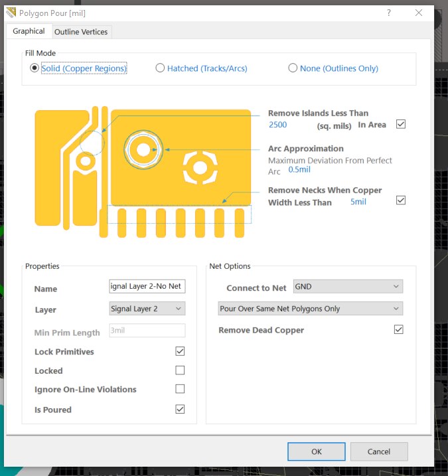Click the help question mark button

click(x=389, y=13)
